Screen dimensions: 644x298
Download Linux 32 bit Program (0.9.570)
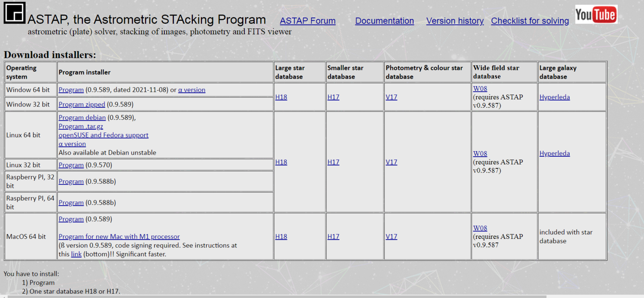coord(71,165)
